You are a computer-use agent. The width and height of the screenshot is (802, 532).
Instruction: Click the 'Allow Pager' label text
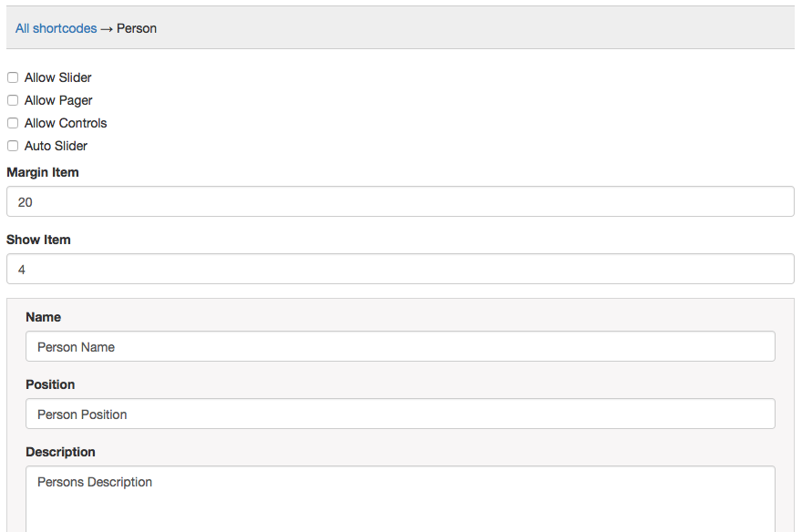coord(58,100)
